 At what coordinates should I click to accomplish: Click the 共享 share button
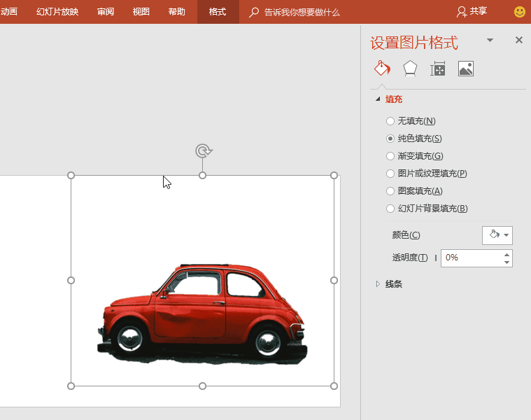click(x=472, y=12)
